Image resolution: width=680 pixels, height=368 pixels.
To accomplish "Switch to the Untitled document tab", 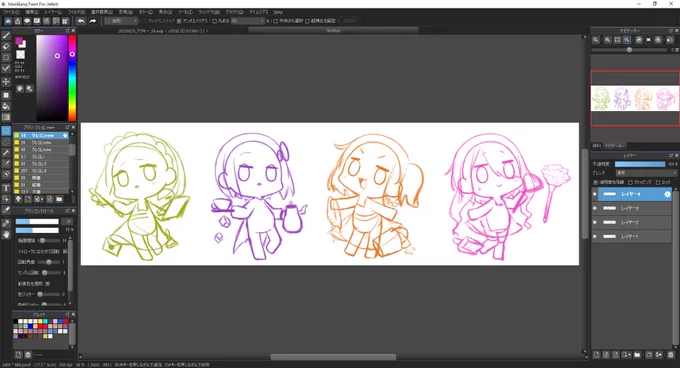I will (333, 30).
